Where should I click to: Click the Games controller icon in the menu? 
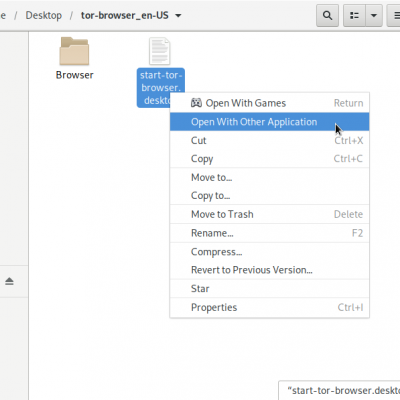click(x=196, y=103)
